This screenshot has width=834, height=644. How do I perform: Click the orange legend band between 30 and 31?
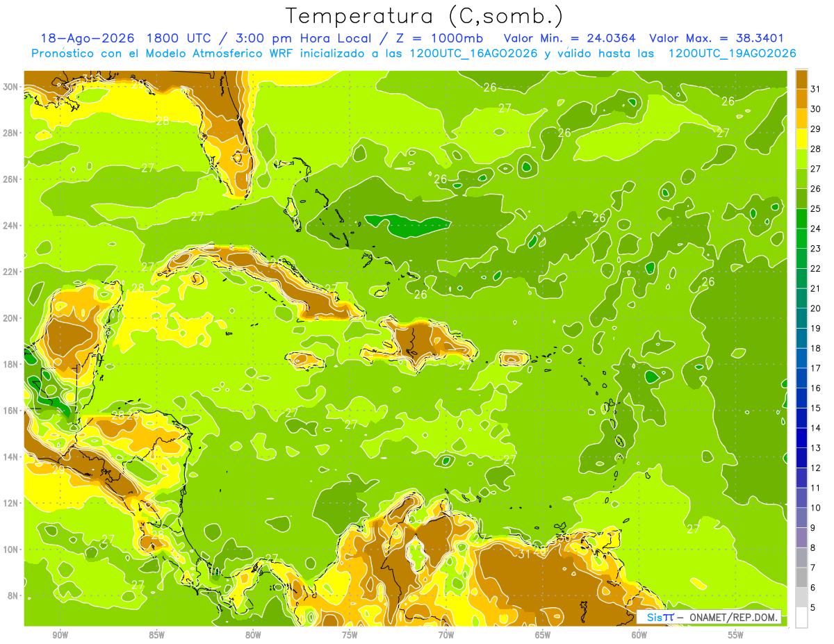[801, 99]
